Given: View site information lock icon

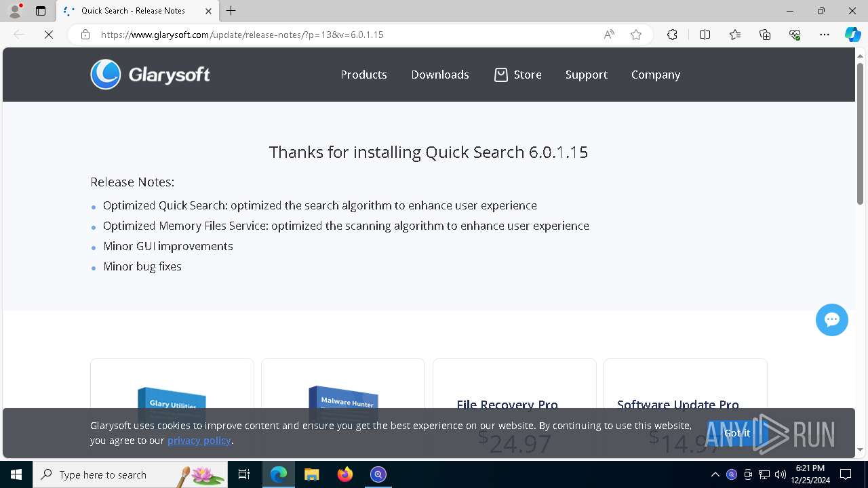Looking at the screenshot, I should click(x=85, y=35).
